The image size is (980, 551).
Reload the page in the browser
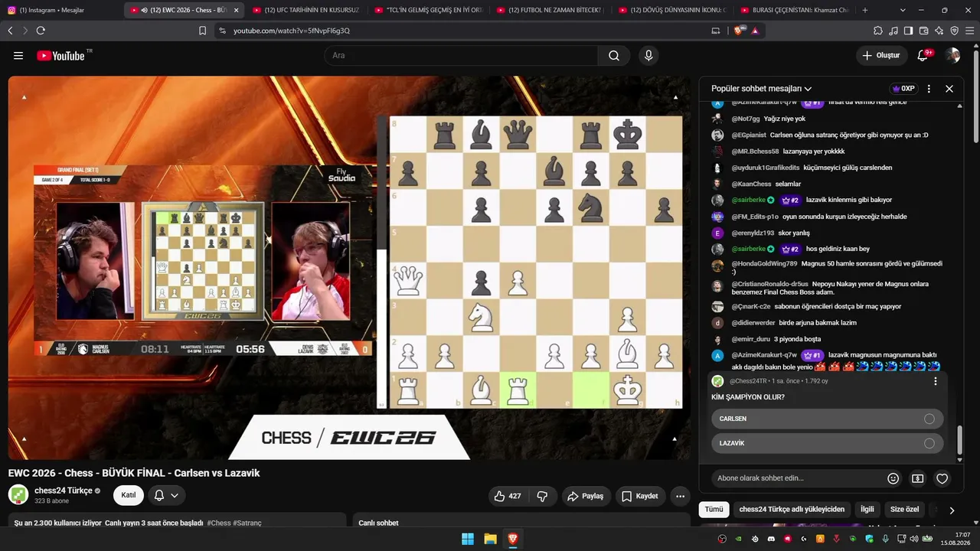41,31
